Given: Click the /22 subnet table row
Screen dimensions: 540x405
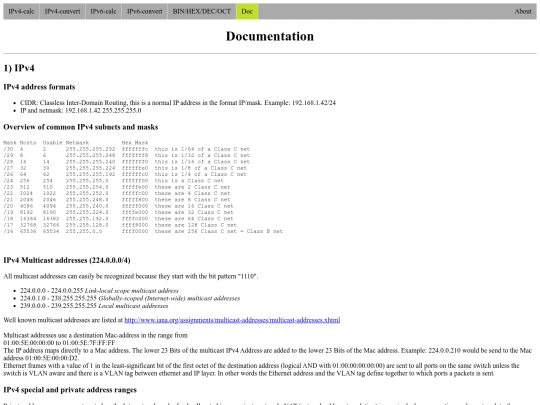Looking at the screenshot, I should [x=117, y=193].
